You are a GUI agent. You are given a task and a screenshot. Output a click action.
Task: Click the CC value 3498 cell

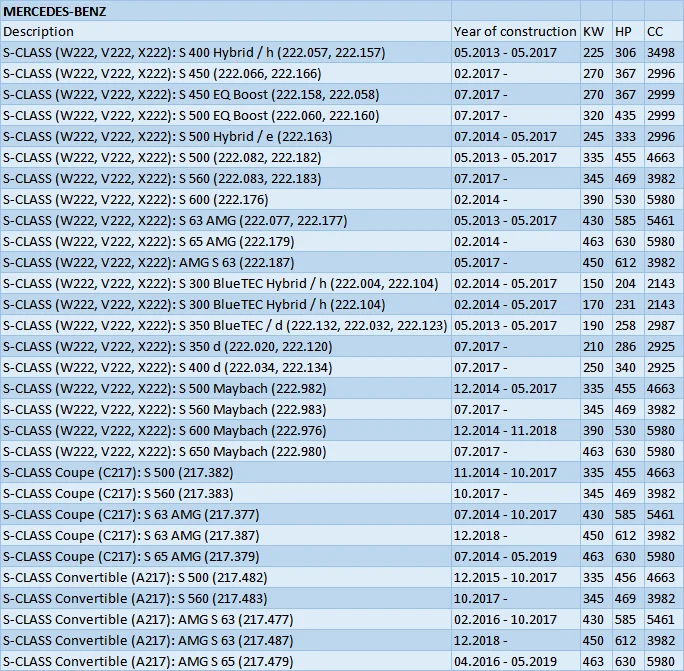tap(663, 53)
